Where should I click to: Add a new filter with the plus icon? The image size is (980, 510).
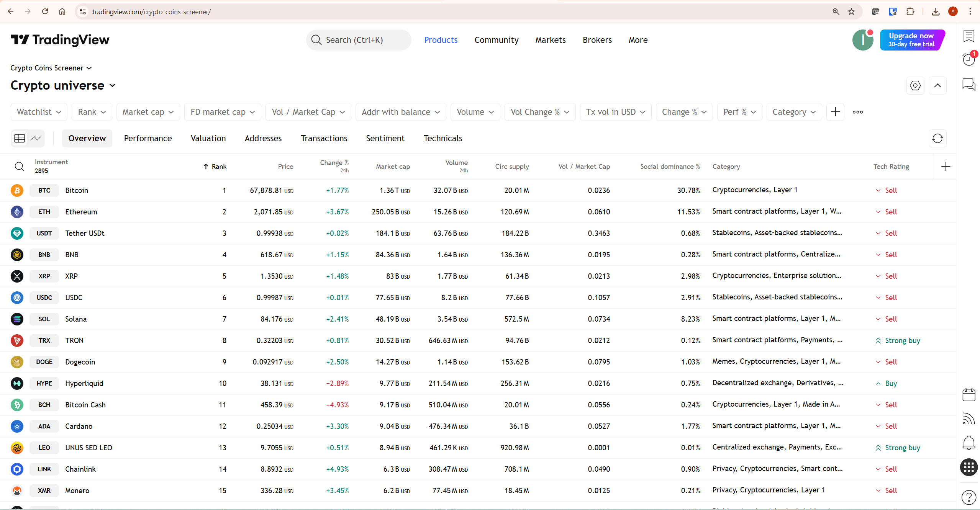835,112
